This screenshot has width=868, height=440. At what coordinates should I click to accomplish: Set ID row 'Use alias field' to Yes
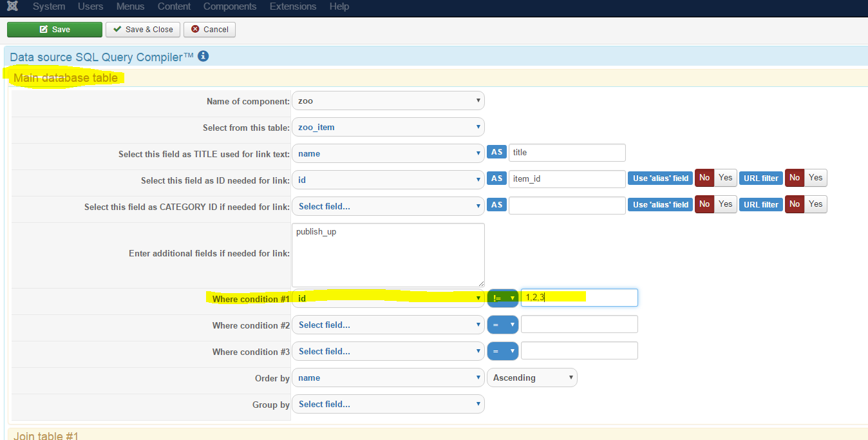click(726, 178)
